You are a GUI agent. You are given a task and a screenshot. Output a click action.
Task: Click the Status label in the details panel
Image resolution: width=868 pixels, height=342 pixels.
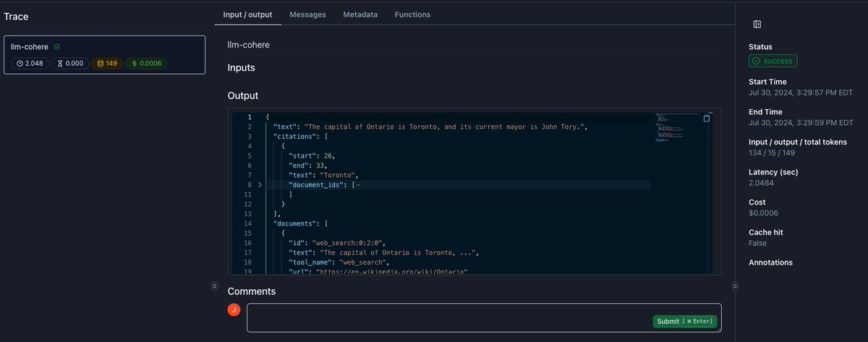(x=760, y=47)
